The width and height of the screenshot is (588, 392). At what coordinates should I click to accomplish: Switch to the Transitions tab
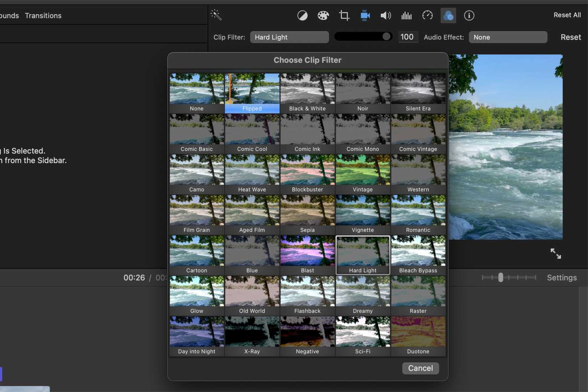[43, 15]
